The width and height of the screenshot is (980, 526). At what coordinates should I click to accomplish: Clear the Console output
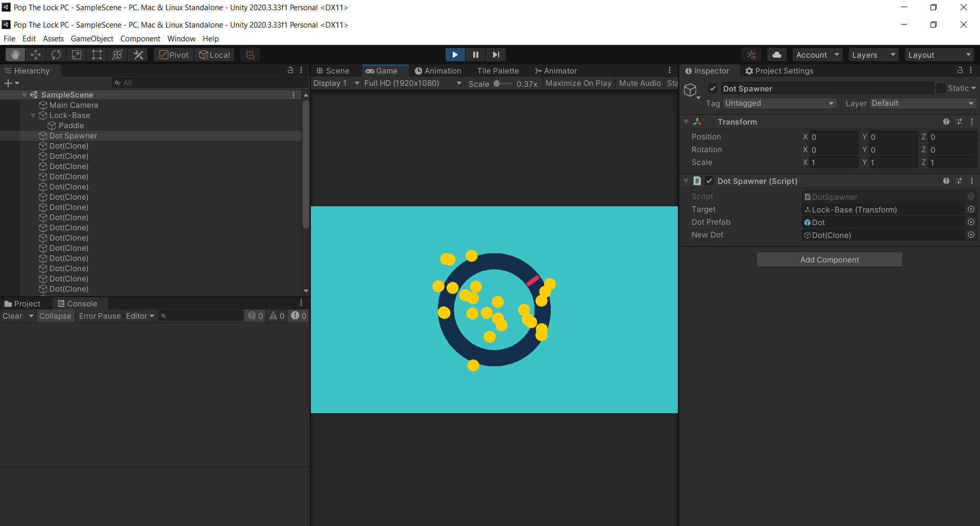click(x=13, y=316)
